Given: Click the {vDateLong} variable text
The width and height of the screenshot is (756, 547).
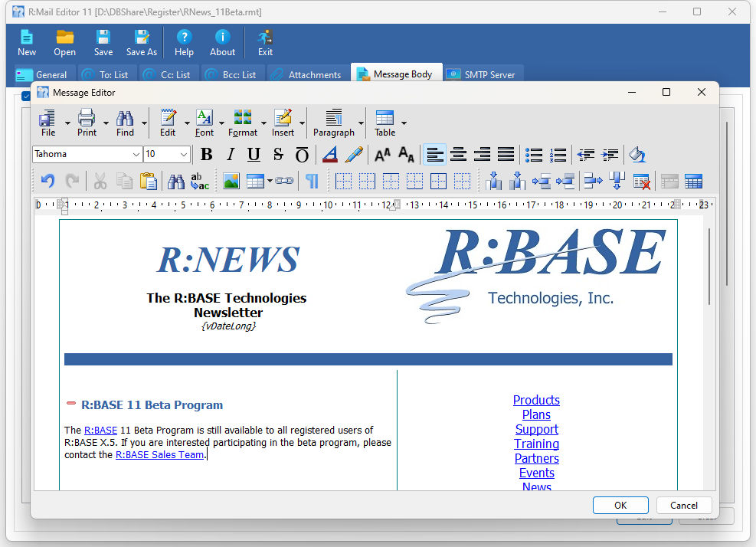Looking at the screenshot, I should click(228, 326).
